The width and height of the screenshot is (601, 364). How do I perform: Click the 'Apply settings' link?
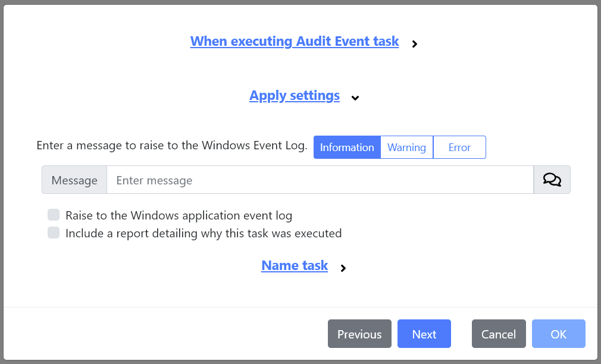pos(294,95)
